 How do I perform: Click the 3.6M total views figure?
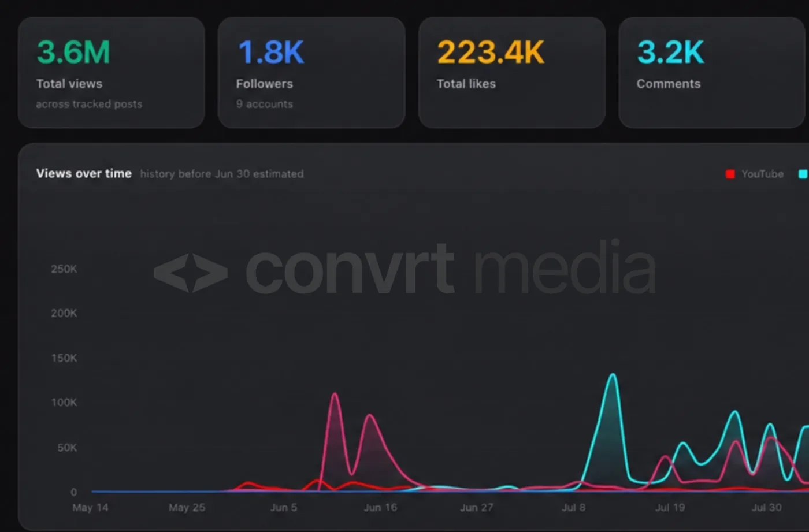pyautogui.click(x=73, y=53)
